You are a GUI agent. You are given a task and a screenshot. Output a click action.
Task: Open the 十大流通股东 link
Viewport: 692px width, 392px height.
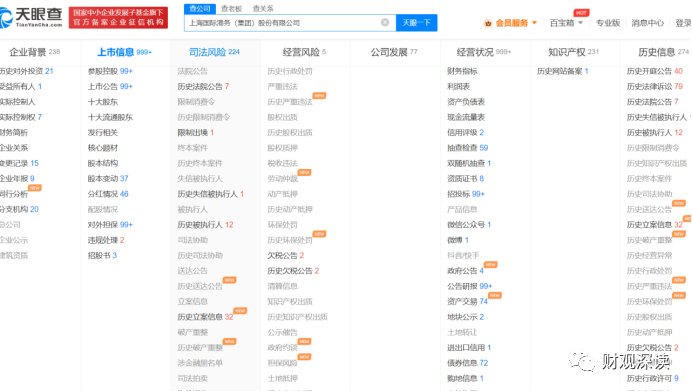pos(110,117)
